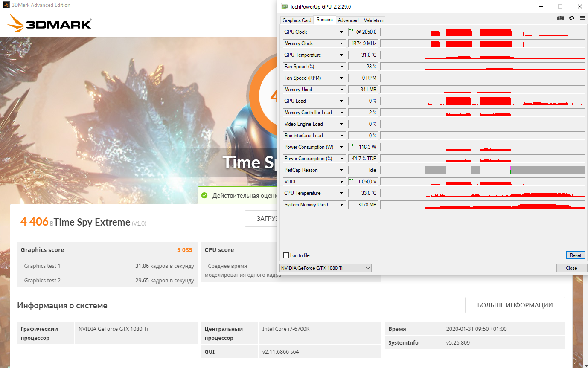Image resolution: width=588 pixels, height=368 pixels.
Task: Click the GPU Load history graph
Action: 482,101
